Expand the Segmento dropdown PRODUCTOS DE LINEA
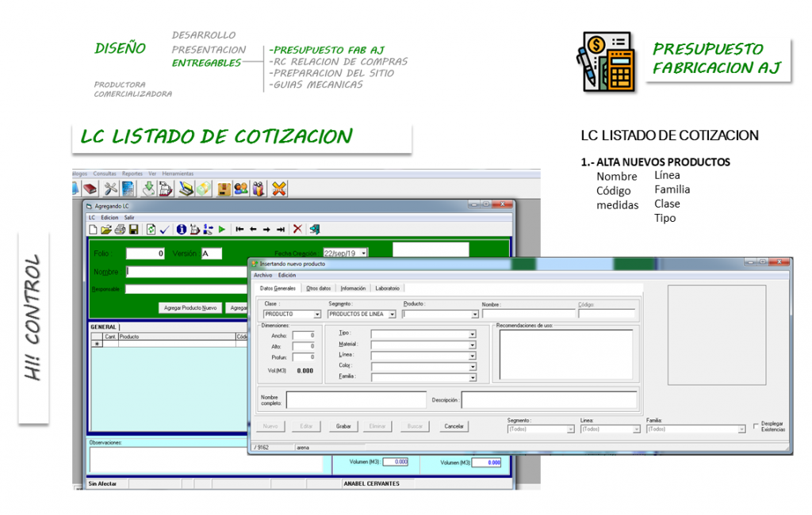This screenshot has height=515, width=812. tap(393, 314)
